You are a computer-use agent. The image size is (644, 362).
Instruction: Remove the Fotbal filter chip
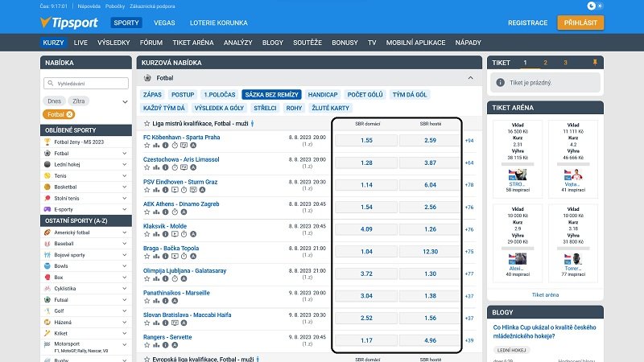(69, 114)
